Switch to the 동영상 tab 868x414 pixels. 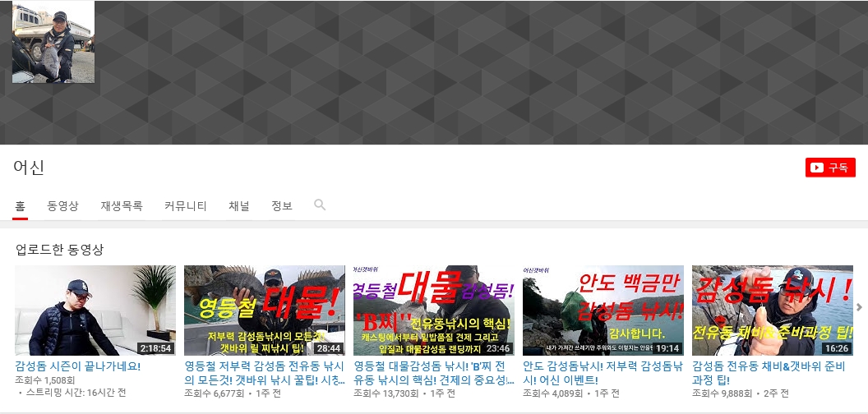pyautogui.click(x=63, y=206)
